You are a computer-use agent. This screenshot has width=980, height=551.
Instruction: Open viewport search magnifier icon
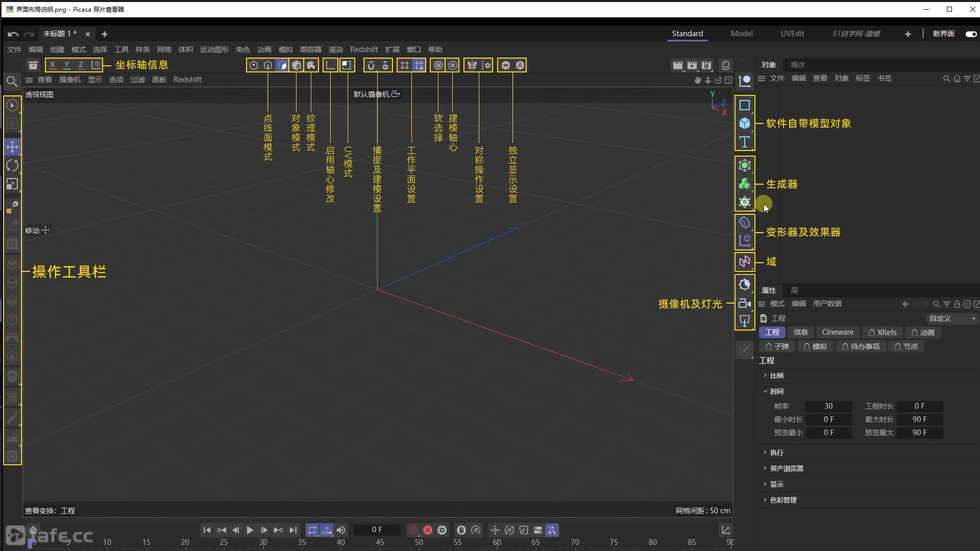[x=12, y=81]
